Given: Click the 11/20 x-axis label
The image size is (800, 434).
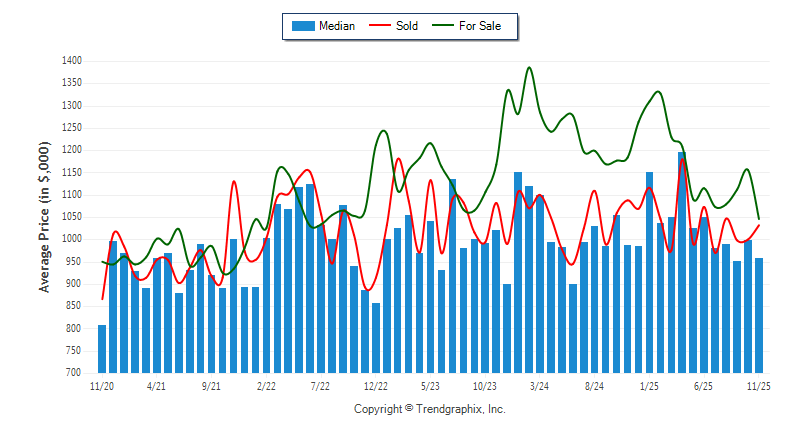Looking at the screenshot, I should (102, 385).
